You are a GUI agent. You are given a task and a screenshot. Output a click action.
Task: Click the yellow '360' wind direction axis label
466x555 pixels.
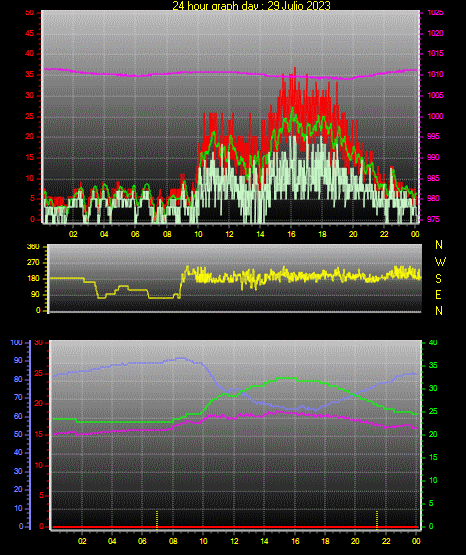[33, 247]
